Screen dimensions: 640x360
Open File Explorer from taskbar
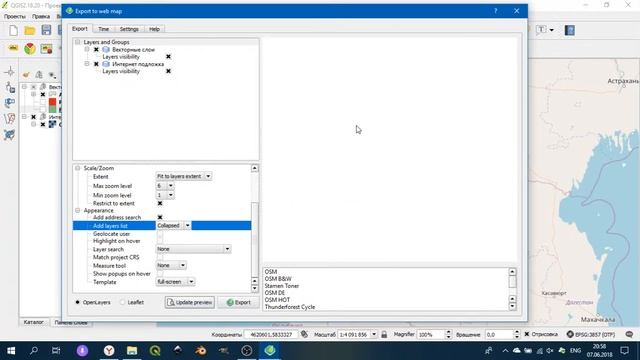pyautogui.click(x=131, y=351)
